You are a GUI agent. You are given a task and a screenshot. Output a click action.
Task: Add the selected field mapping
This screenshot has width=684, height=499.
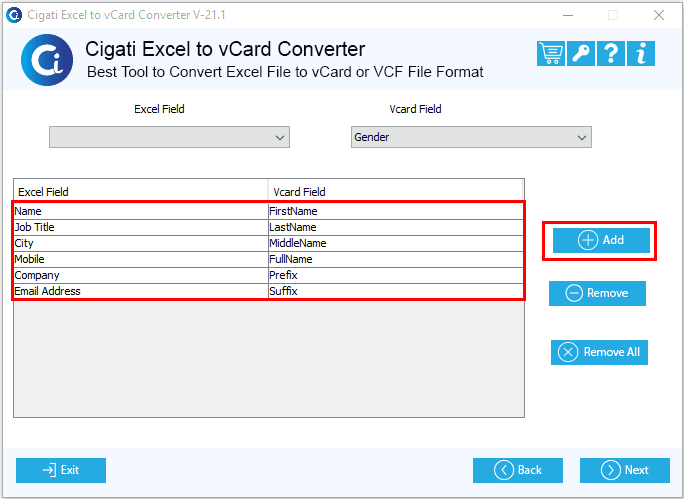pos(601,240)
